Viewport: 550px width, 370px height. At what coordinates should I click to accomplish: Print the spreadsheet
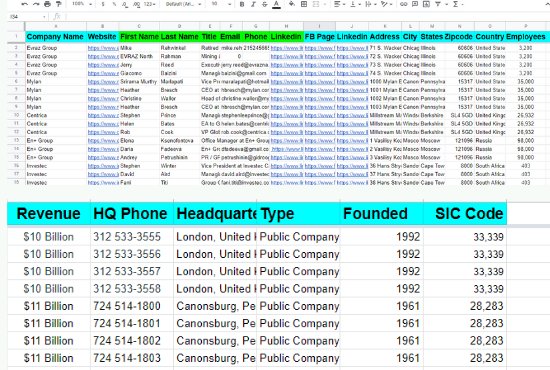pyautogui.click(x=47, y=4)
